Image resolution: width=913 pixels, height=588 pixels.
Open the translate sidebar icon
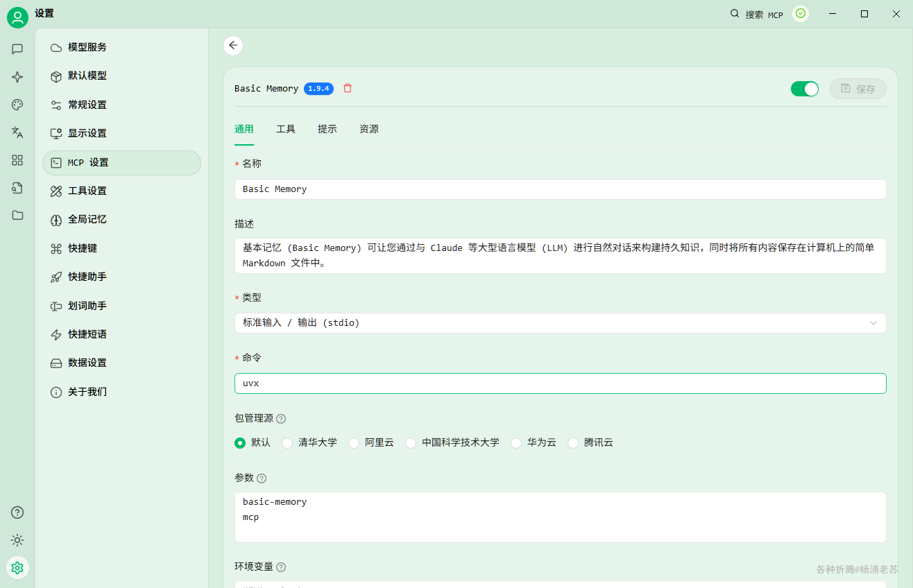point(17,132)
